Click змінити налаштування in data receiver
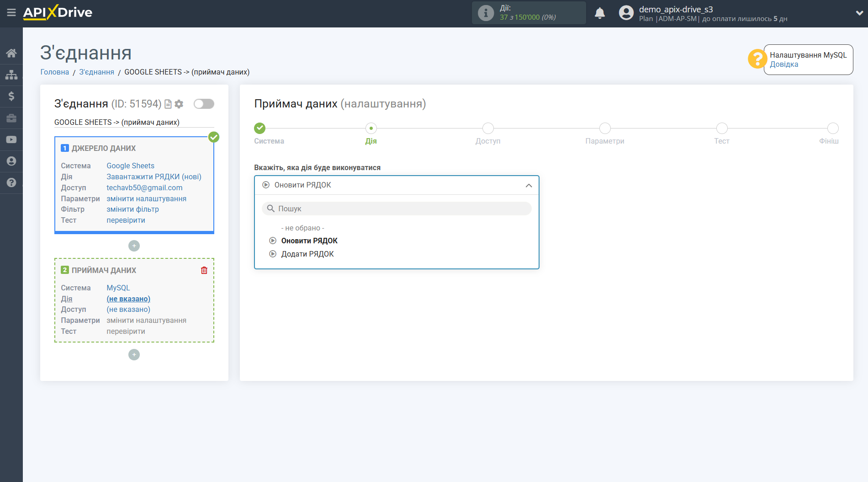Viewport: 868px width, 482px height. point(146,320)
